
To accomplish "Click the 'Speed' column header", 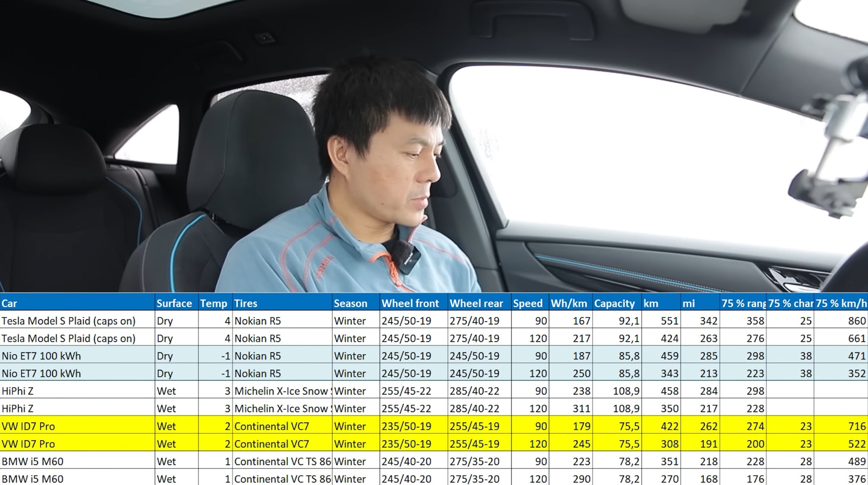I will (x=530, y=303).
